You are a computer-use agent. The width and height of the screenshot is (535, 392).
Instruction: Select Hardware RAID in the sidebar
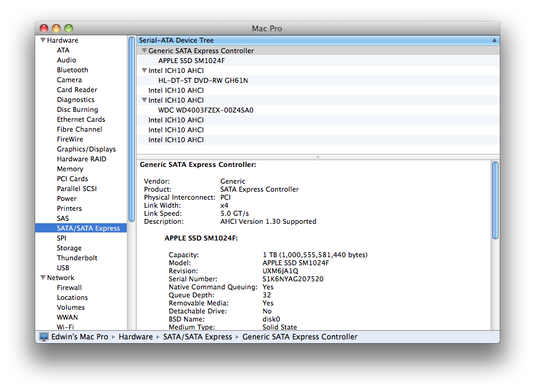82,159
